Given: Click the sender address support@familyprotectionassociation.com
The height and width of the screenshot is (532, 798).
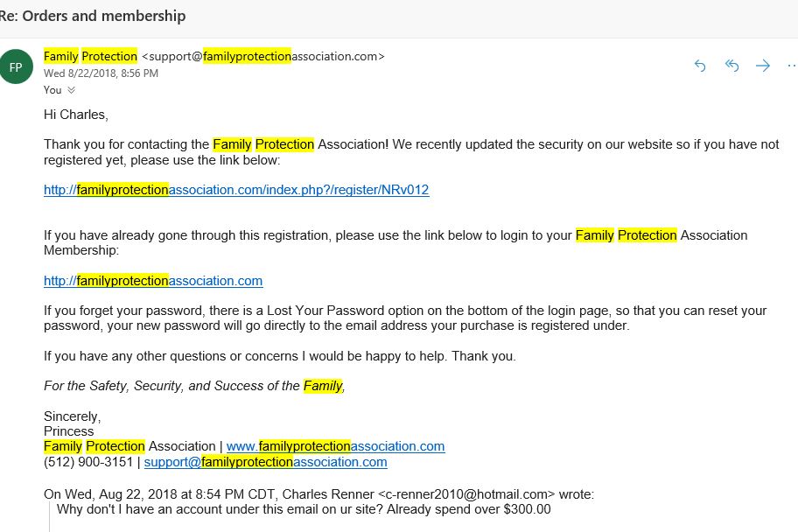Looking at the screenshot, I should coord(263,56).
